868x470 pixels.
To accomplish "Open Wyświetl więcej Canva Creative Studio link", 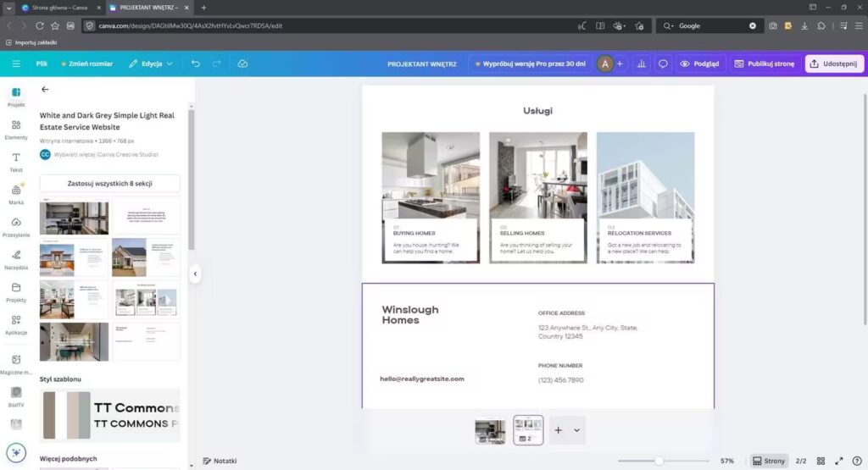I will (x=106, y=154).
